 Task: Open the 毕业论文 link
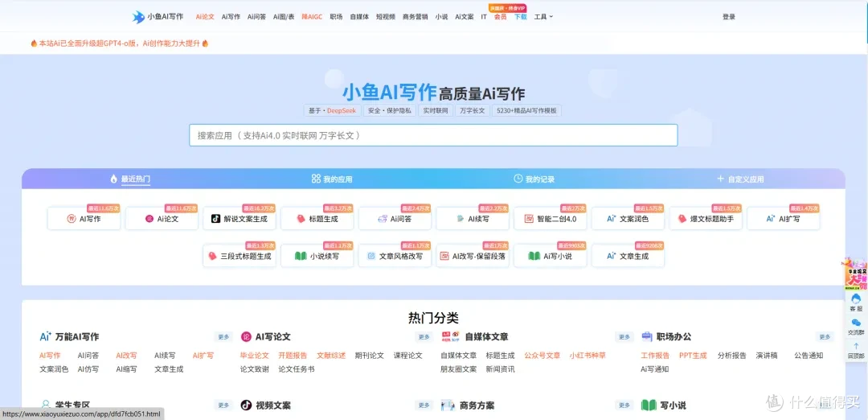254,355
